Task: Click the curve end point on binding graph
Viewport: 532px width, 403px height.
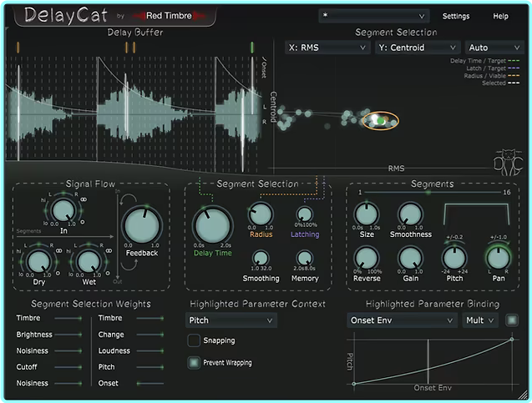Action: tap(512, 339)
